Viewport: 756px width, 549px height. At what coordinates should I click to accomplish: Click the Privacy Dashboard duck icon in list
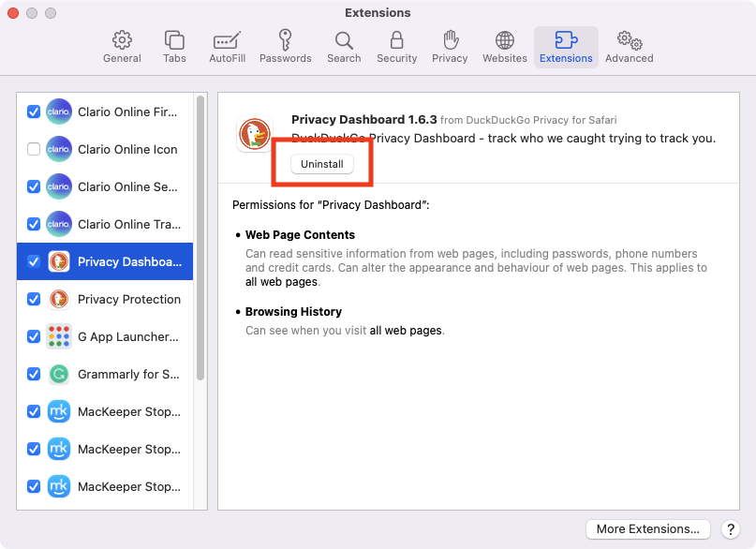[59, 261]
